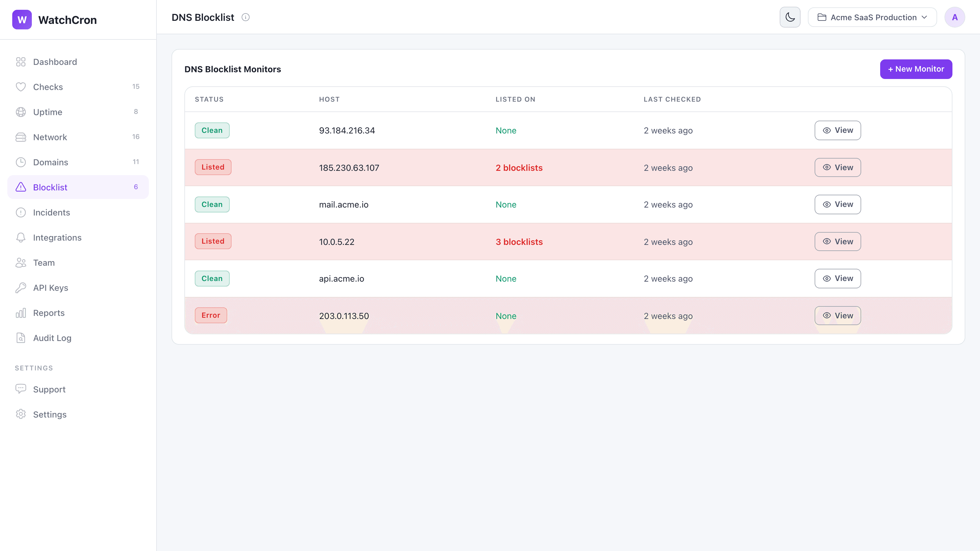This screenshot has height=551, width=980.
Task: Open the Checks section
Action: point(78,87)
